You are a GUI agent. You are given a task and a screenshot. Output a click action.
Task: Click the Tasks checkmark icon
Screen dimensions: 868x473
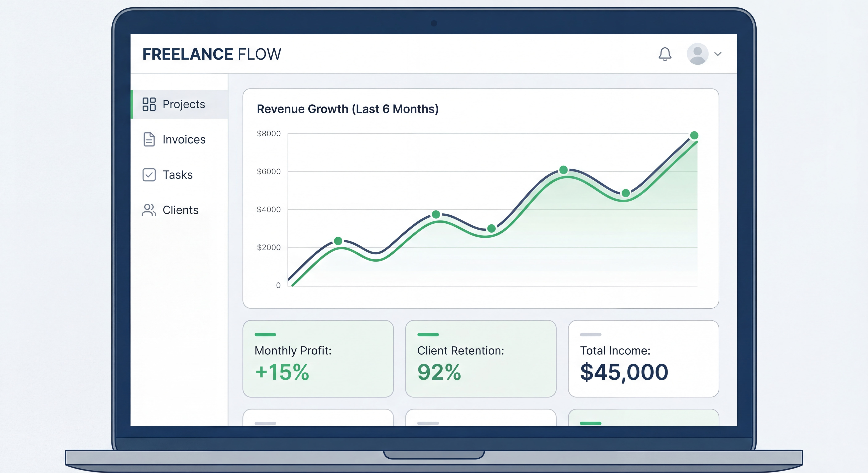[149, 175]
